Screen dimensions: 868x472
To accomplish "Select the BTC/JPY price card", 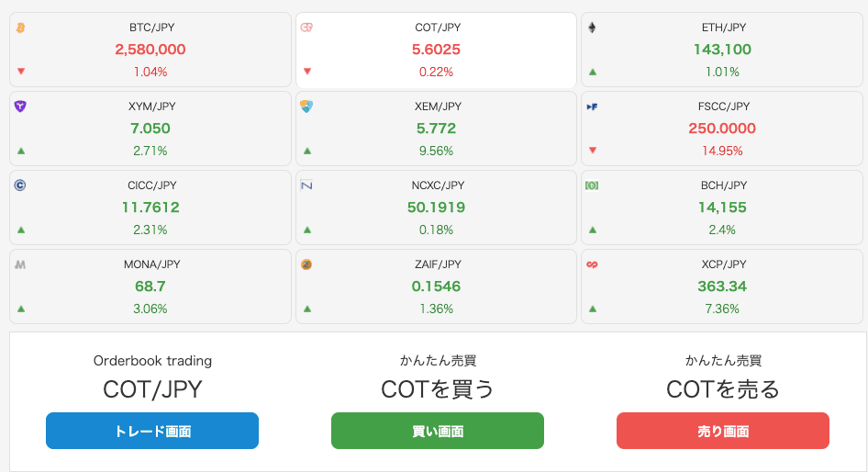I will pyautogui.click(x=150, y=50).
